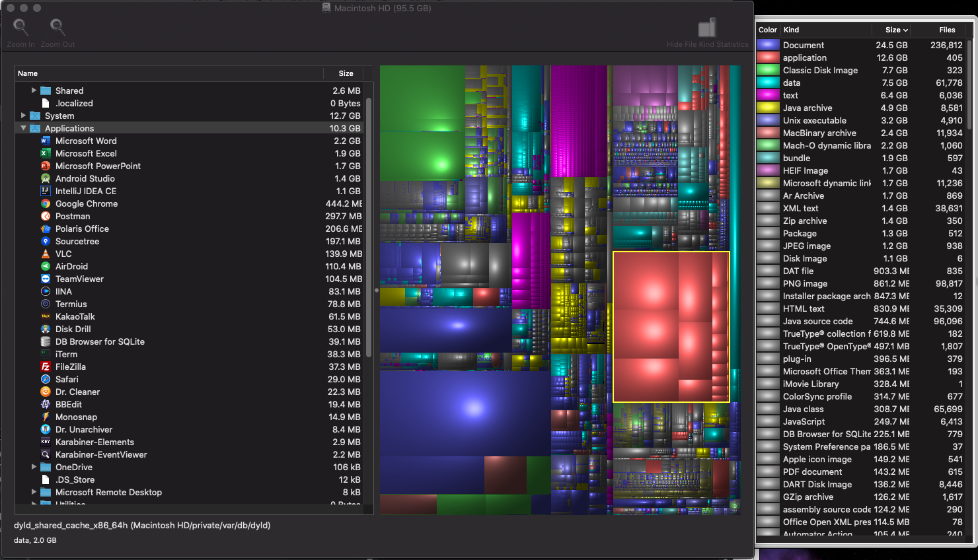Click the TeamViewer app icon
Screen dimensions: 978x560
pyautogui.click(x=46, y=279)
